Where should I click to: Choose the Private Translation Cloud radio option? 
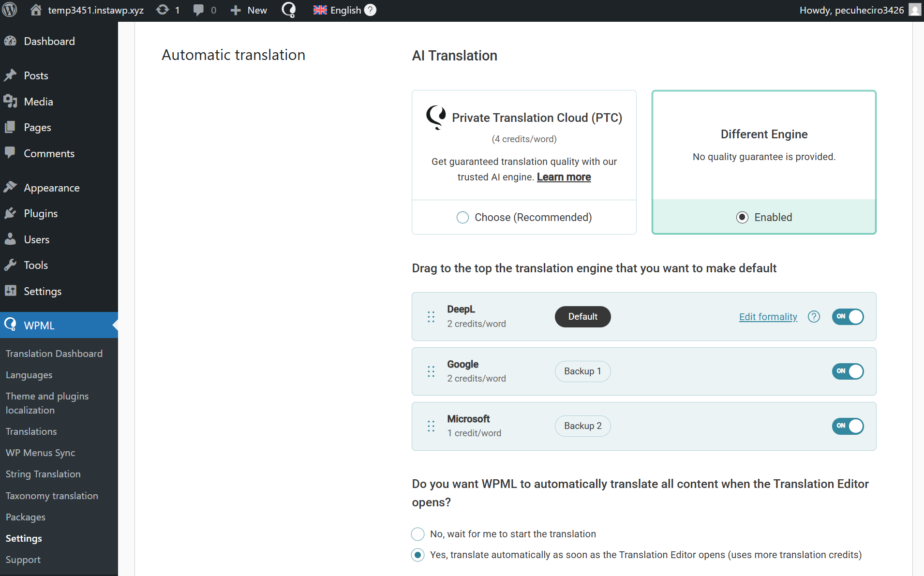coord(463,218)
